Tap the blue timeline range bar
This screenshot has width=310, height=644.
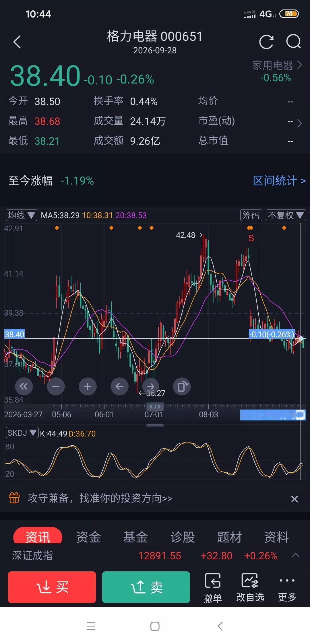tap(273, 415)
